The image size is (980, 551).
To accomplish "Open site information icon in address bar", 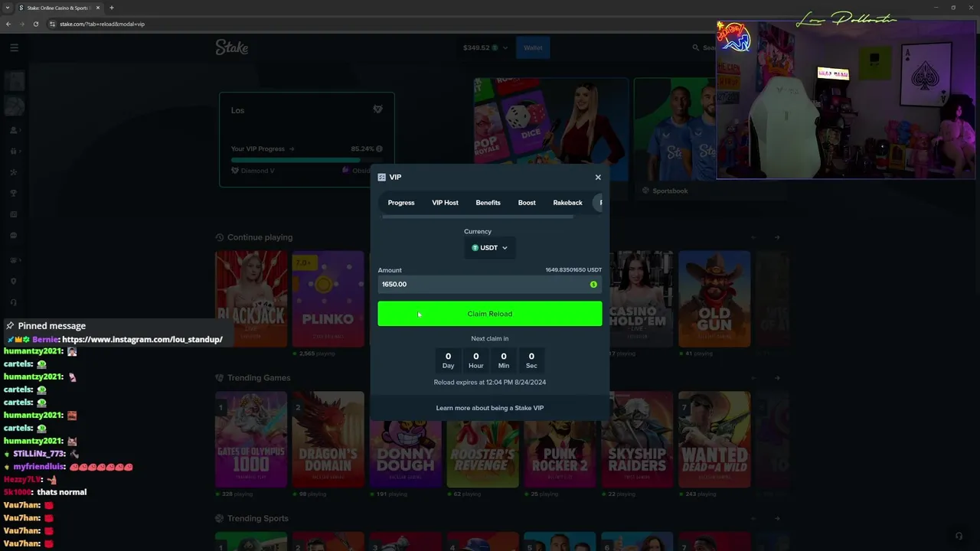I will [53, 24].
